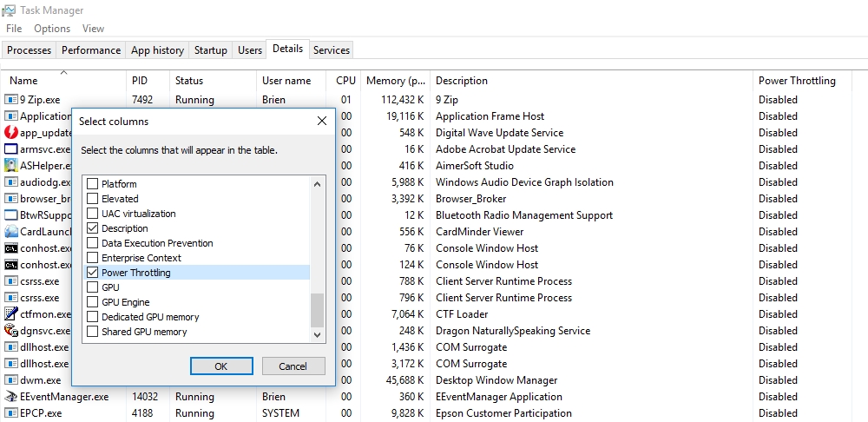This screenshot has width=868, height=422.
Task: Click memory value 112,432 K
Action: tap(403, 100)
